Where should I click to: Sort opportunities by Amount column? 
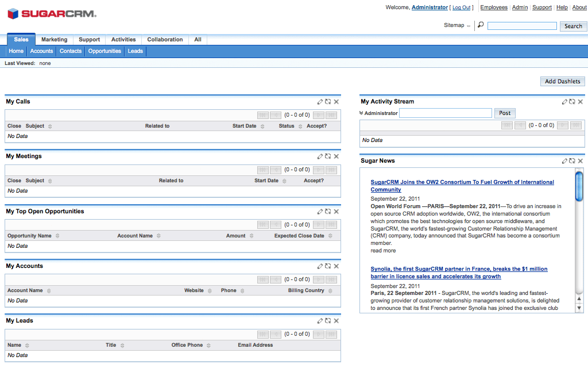click(x=235, y=236)
